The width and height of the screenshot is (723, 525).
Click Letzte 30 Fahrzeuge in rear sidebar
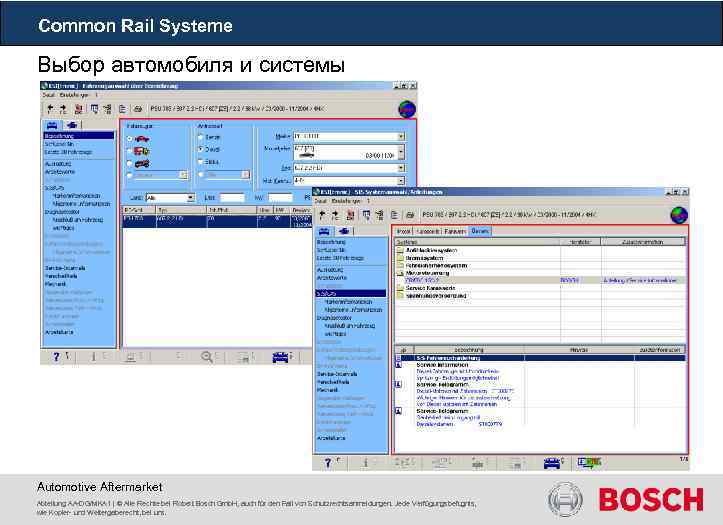coord(68,152)
